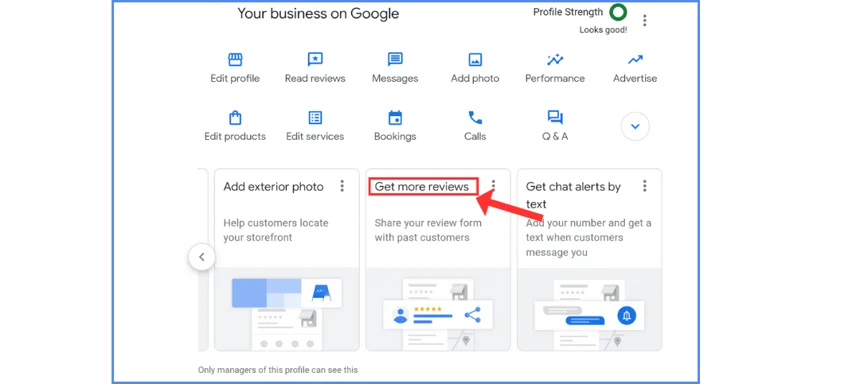Click the Edit profile label

235,78
